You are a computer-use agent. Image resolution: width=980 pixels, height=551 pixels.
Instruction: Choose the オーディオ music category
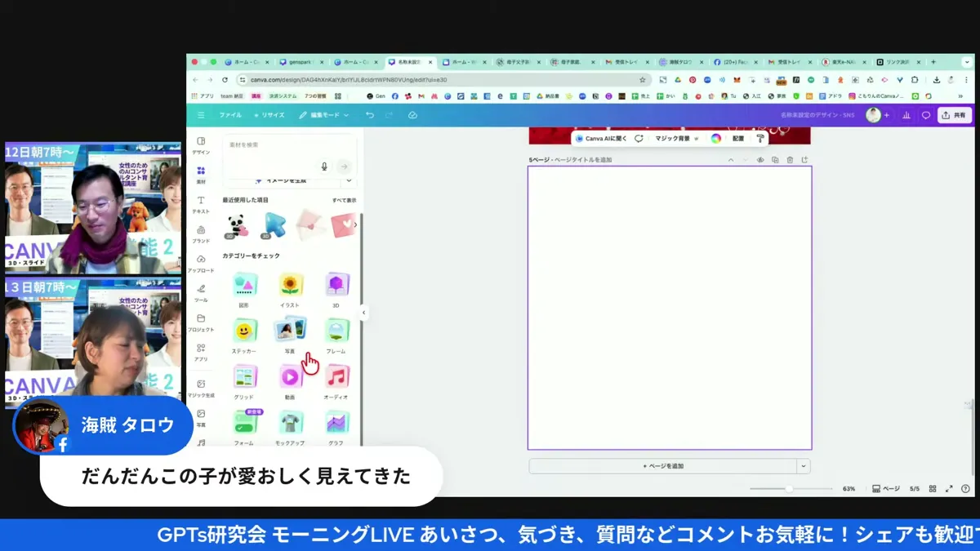coord(336,381)
